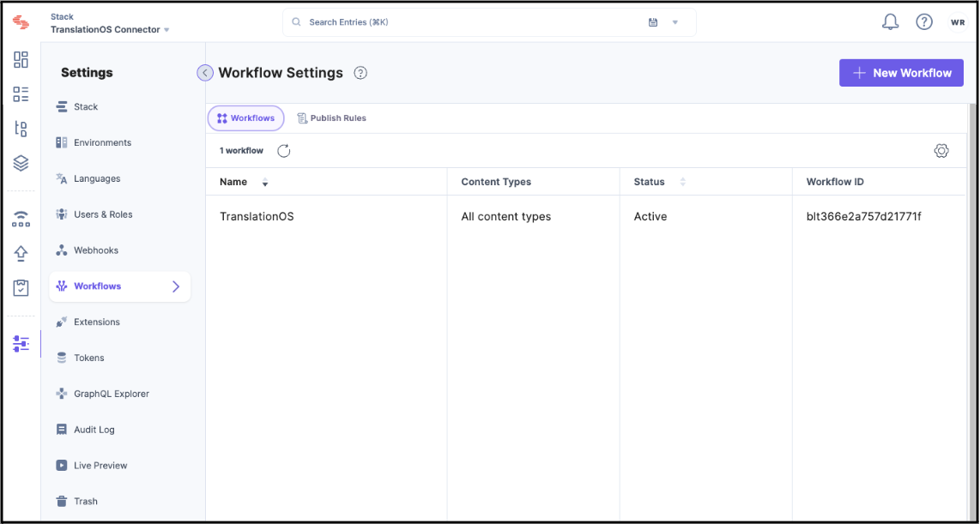Open notifications bell icon
The image size is (980, 524).
tap(890, 21)
